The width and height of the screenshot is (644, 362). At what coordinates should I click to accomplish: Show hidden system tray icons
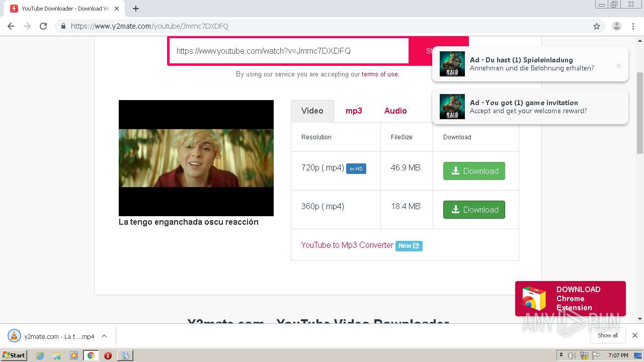coord(561,355)
